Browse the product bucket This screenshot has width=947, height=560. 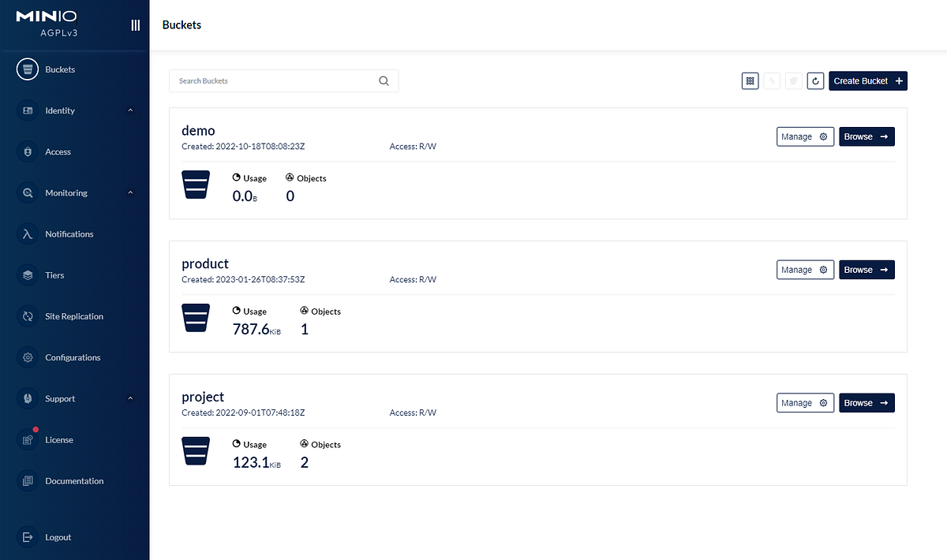pyautogui.click(x=867, y=269)
